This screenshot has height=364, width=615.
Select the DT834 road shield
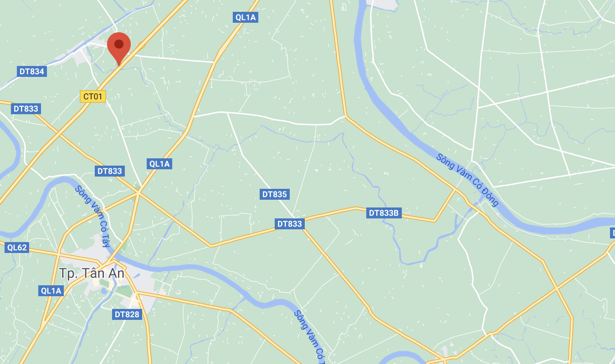pos(32,71)
